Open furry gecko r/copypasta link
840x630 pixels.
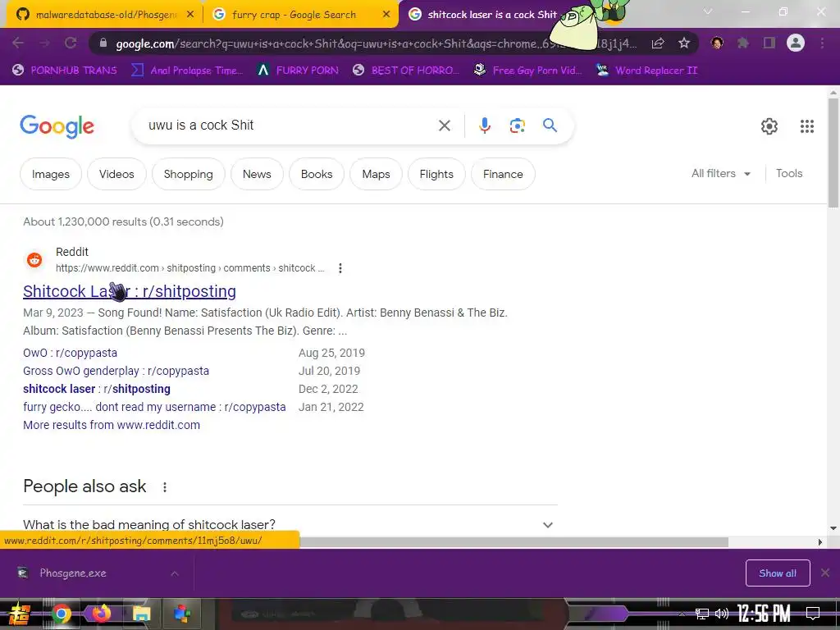(154, 407)
